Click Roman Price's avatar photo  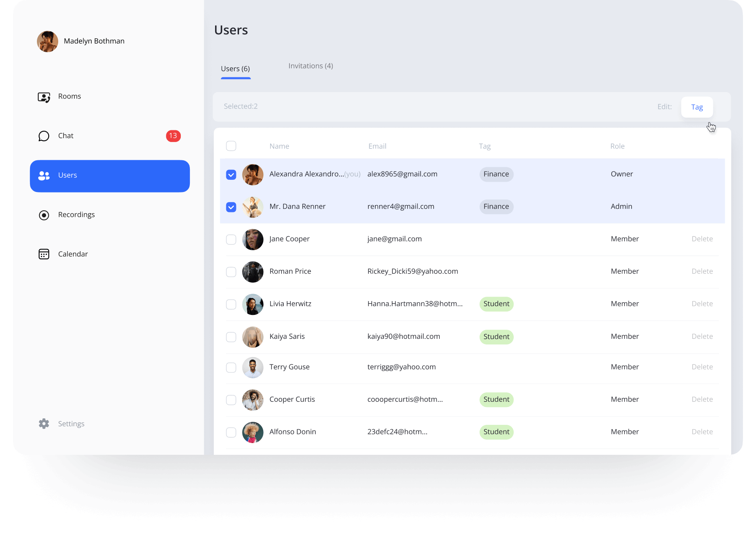coord(253,272)
